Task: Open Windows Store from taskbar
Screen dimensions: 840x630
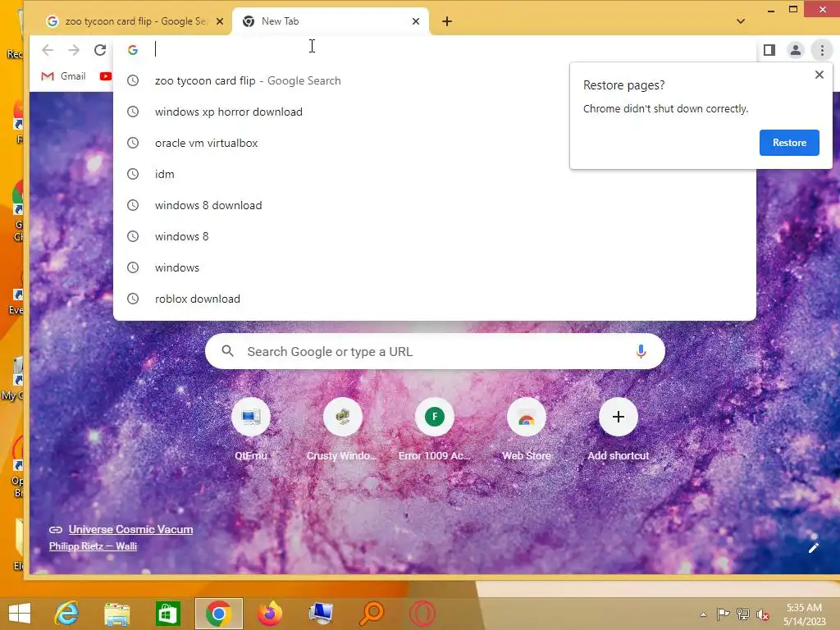Action: [x=167, y=614]
